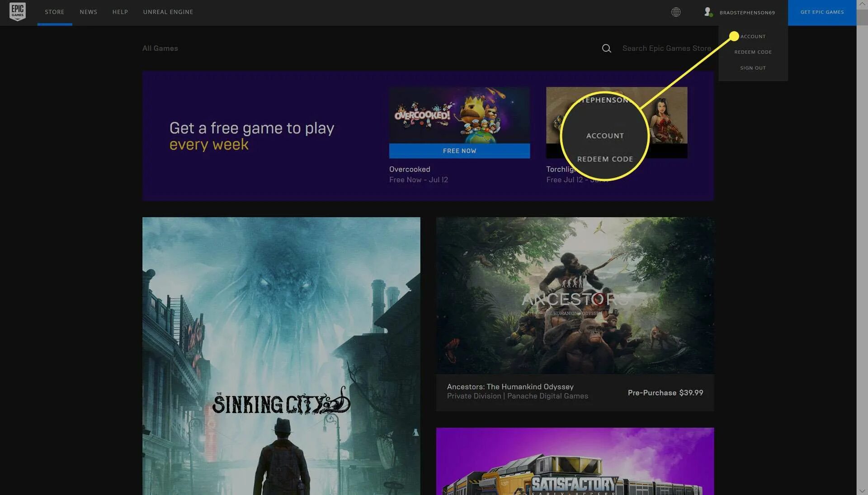Image resolution: width=868 pixels, height=495 pixels.
Task: Open the News tab
Action: tap(88, 12)
